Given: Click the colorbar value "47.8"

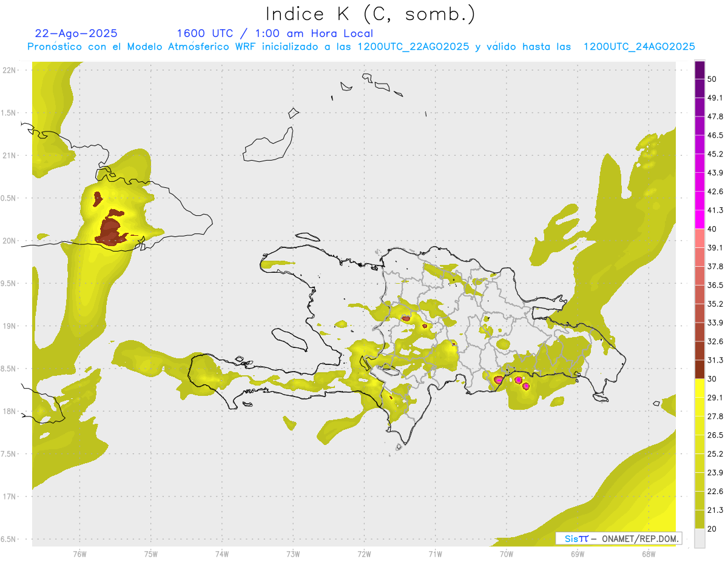Looking at the screenshot, I should point(715,116).
